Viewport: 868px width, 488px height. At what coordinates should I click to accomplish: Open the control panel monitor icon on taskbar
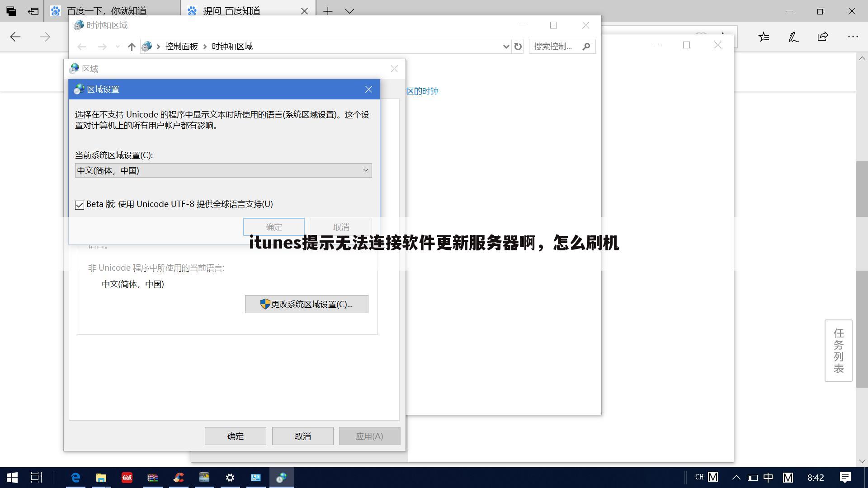coord(256,477)
